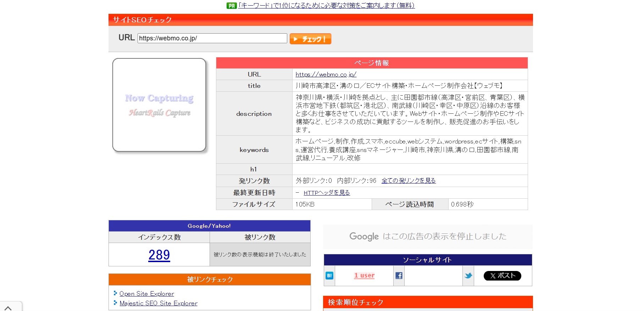Image resolution: width=644 pixels, height=311 pixels.
Task: Open HTTPヘッダを見る link
Action: click(x=327, y=193)
